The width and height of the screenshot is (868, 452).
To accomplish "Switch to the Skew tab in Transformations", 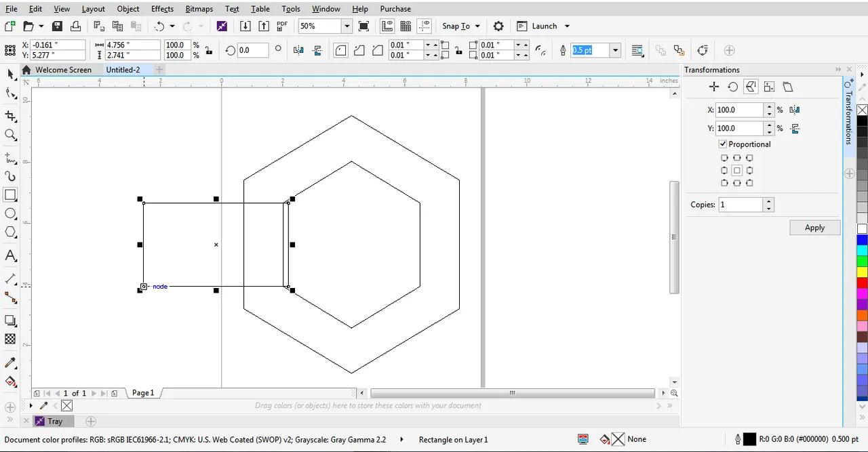I will click(x=787, y=87).
